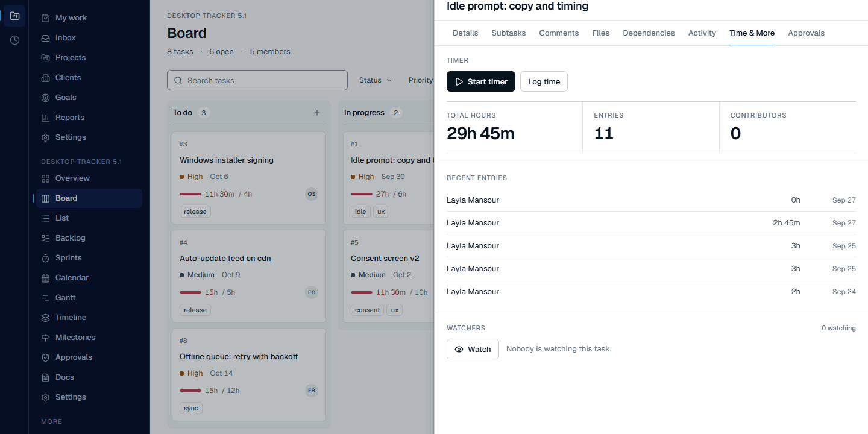
Task: Click the FB assignee avatar on Offline queue card
Action: [312, 391]
